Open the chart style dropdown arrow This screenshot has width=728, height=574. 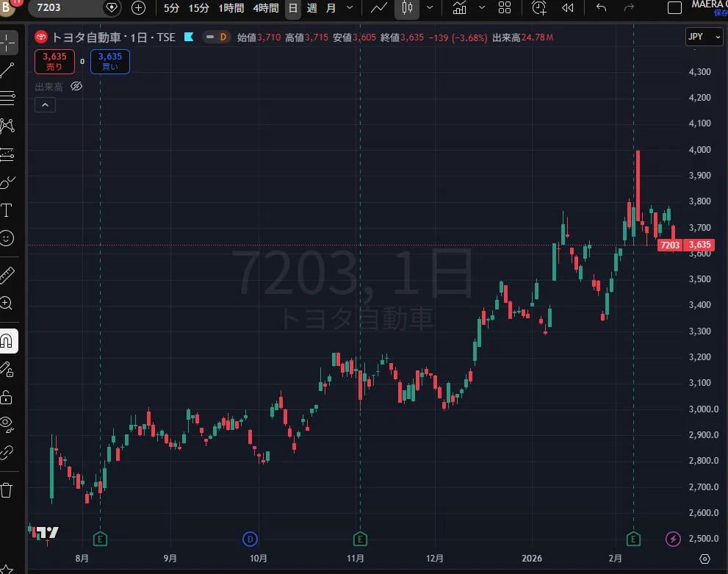tap(430, 8)
